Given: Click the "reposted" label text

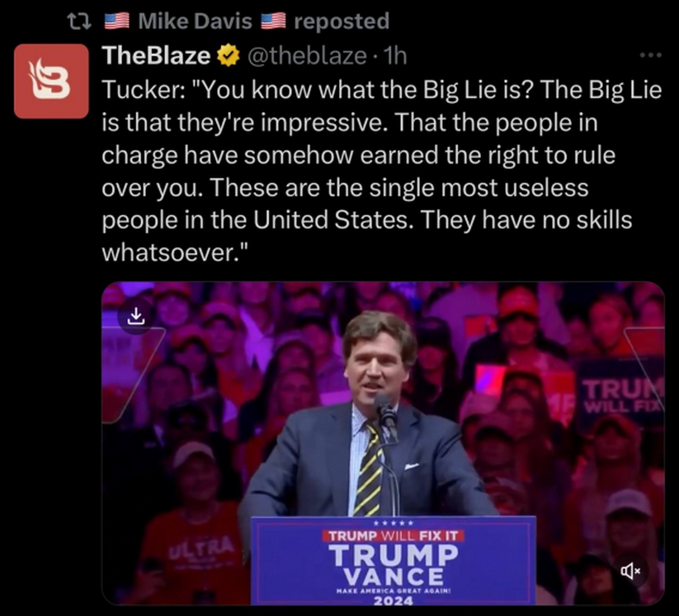Looking at the screenshot, I should [x=342, y=21].
